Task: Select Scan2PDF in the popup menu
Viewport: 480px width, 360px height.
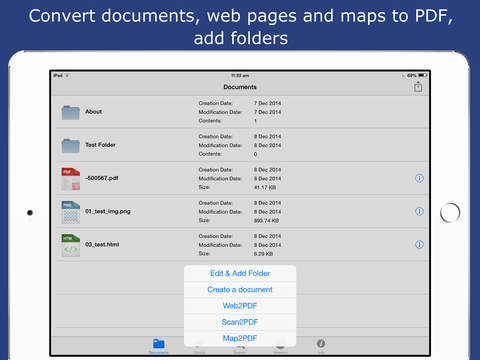Action: pos(240,322)
